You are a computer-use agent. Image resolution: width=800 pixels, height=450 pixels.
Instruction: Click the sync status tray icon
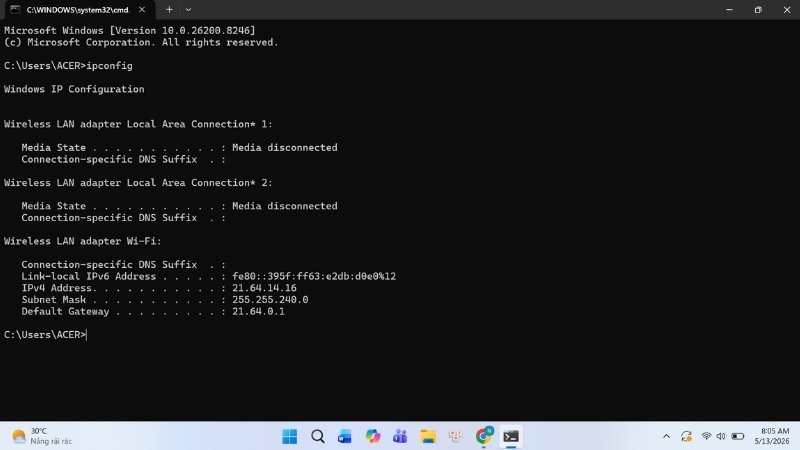[686, 436]
